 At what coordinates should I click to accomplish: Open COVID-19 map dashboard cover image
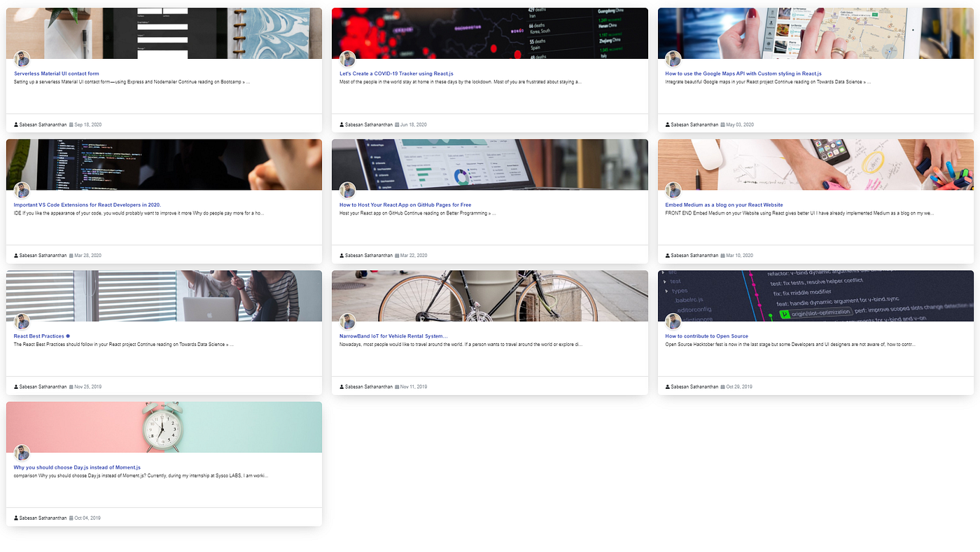(490, 33)
